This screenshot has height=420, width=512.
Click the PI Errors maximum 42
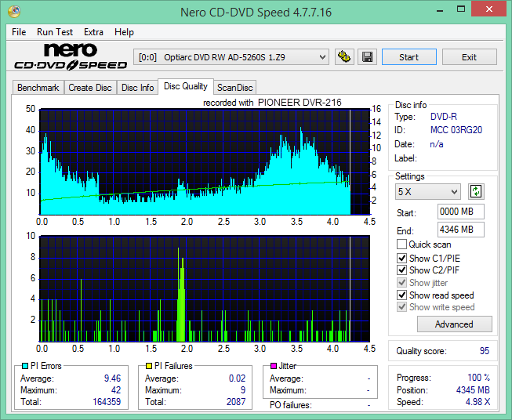click(x=116, y=390)
